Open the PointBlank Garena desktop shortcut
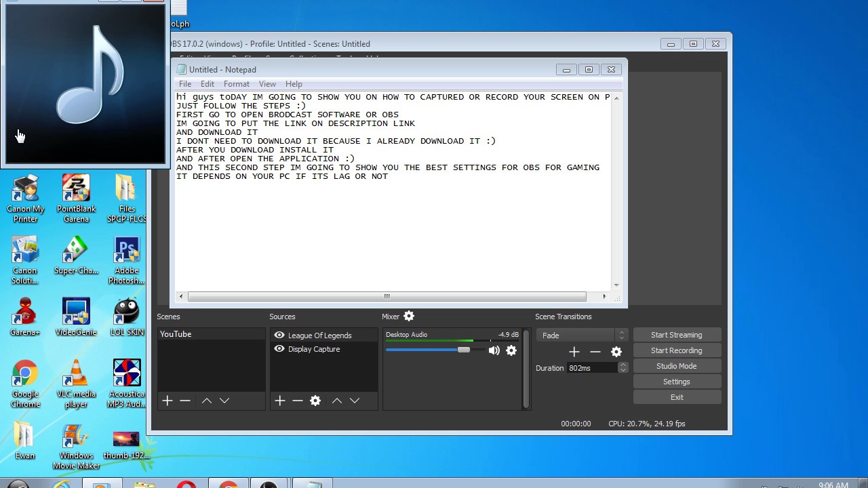 [x=76, y=199]
